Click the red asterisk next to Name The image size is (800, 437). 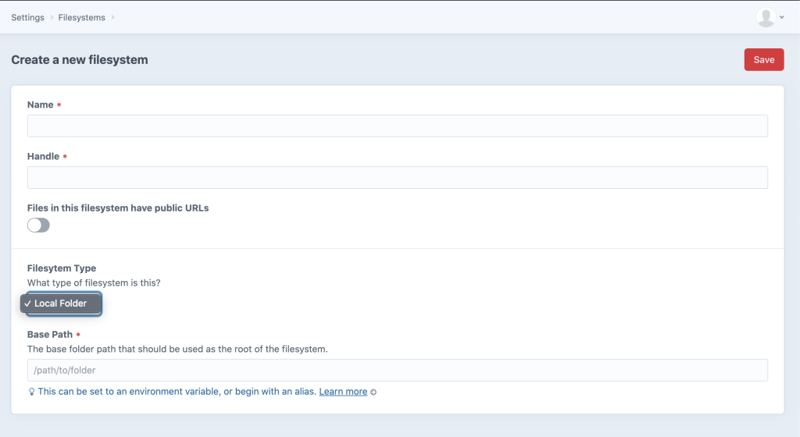tap(60, 105)
